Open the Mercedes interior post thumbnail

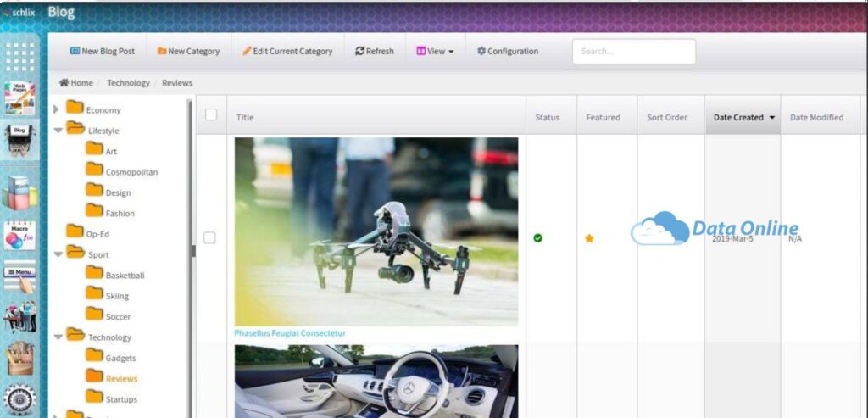tap(376, 381)
